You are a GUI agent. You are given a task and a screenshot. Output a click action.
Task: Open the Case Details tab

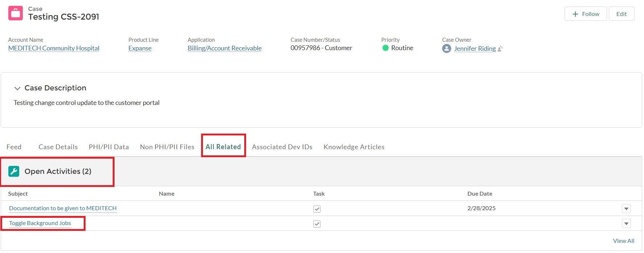[x=58, y=147]
